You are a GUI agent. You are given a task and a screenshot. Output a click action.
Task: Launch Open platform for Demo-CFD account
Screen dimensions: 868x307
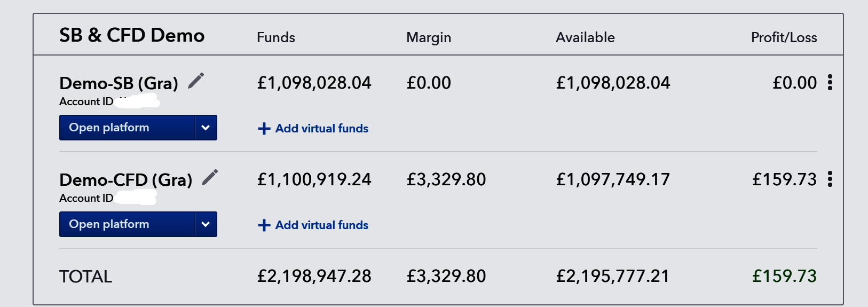pos(127,225)
